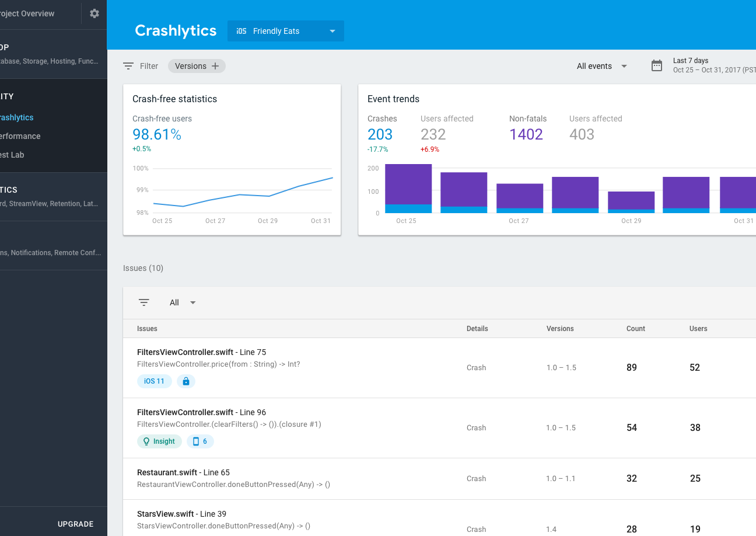Click the lock icon badge
Image resolution: width=756 pixels, height=536 pixels.
coord(186,381)
